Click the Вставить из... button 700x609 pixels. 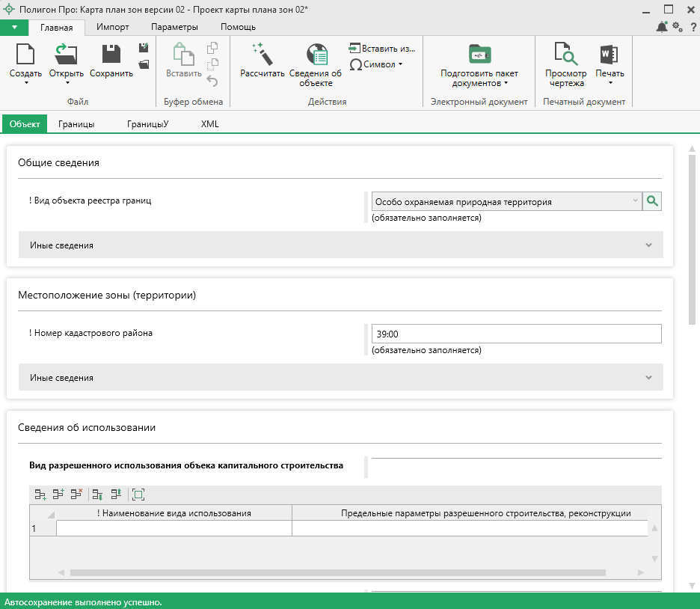(381, 49)
